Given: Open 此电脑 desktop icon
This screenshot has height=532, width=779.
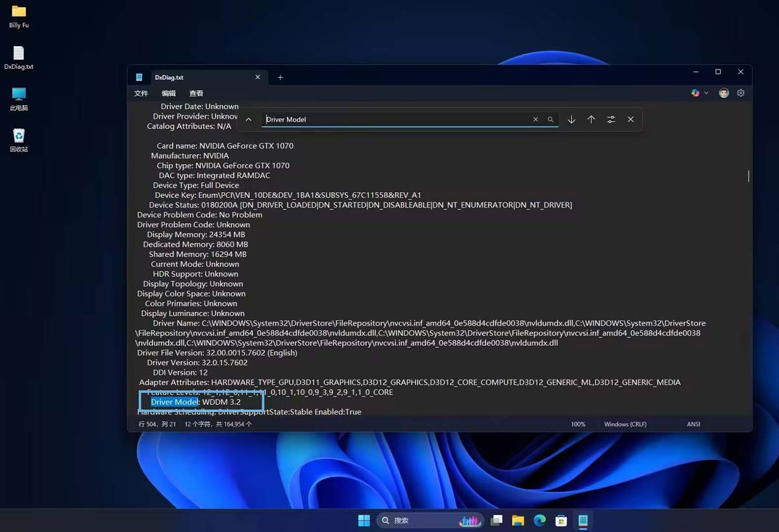Looking at the screenshot, I should pyautogui.click(x=19, y=99).
